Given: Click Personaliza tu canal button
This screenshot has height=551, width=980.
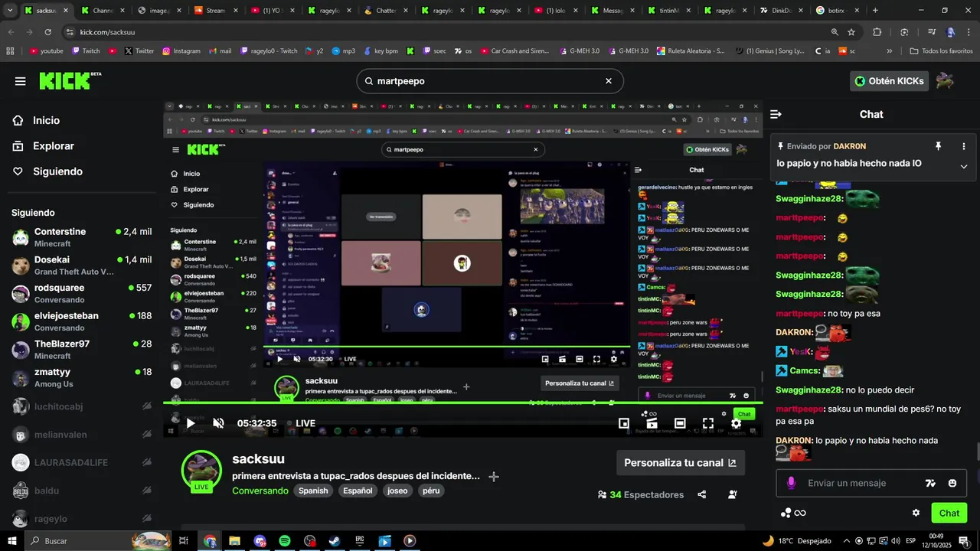Looking at the screenshot, I should click(681, 463).
